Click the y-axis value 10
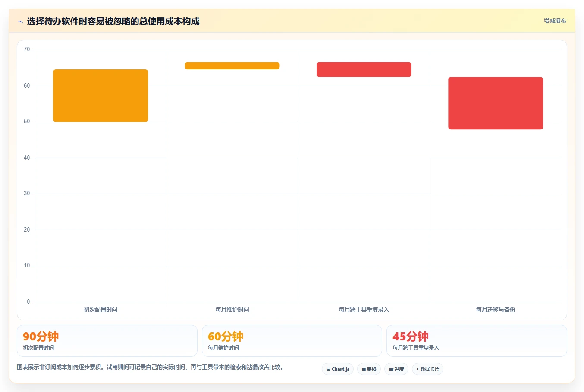 click(27, 266)
